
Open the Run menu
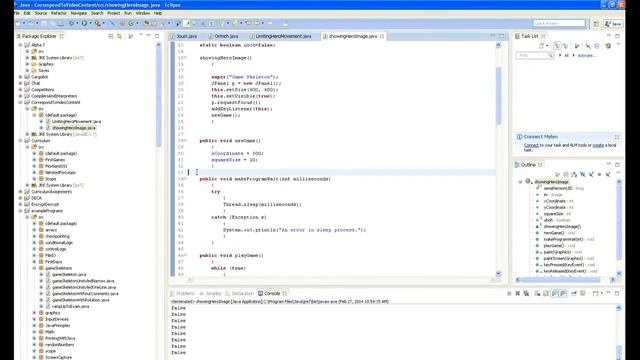pos(128,13)
